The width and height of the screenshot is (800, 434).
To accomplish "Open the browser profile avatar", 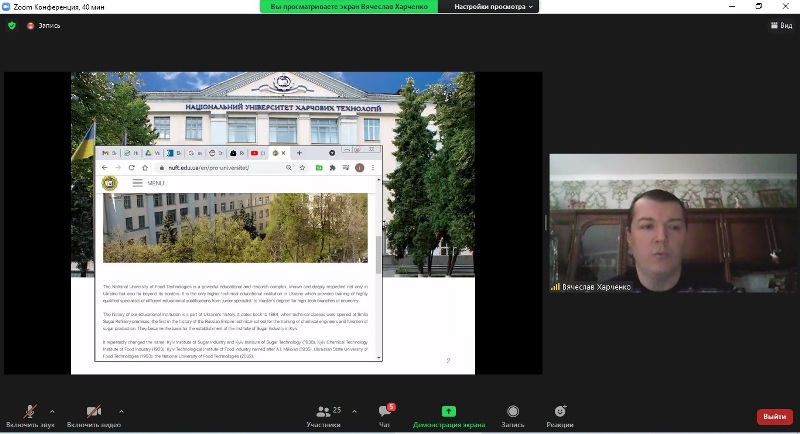I will point(359,168).
